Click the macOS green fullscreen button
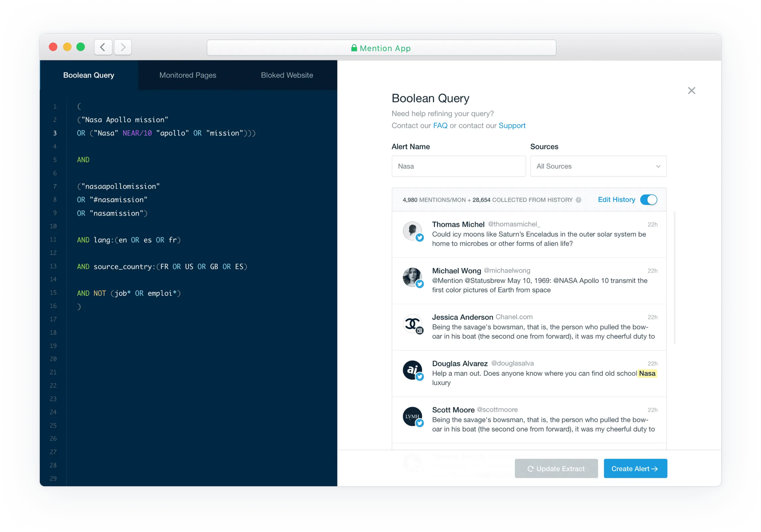This screenshot has height=532, width=761. click(81, 47)
